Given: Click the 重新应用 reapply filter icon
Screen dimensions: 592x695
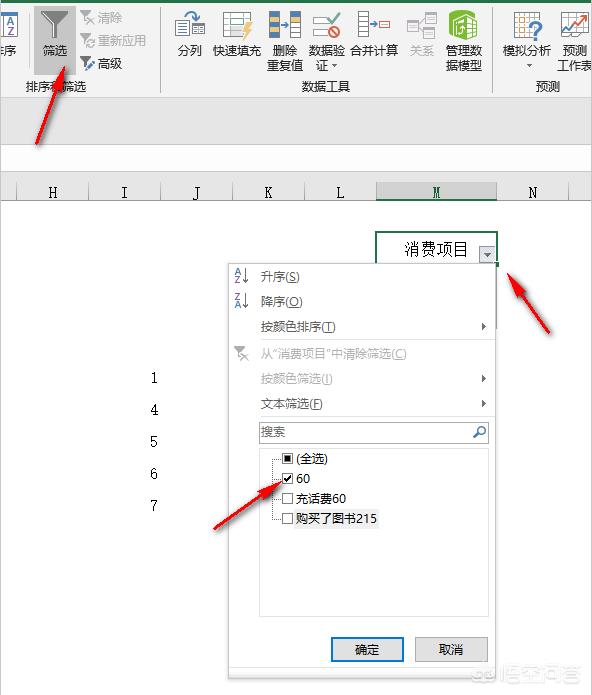Looking at the screenshot, I should point(87,40).
